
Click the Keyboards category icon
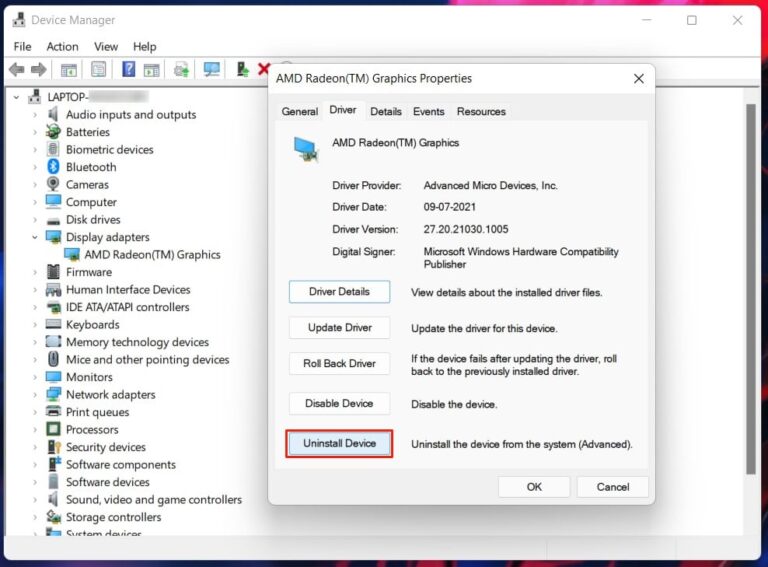[x=53, y=324]
